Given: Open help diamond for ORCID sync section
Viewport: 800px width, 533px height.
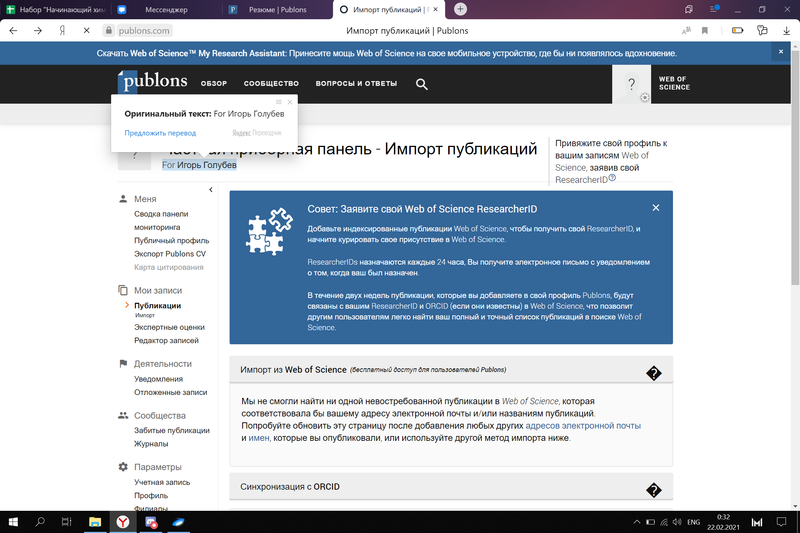Looking at the screenshot, I should click(x=654, y=490).
